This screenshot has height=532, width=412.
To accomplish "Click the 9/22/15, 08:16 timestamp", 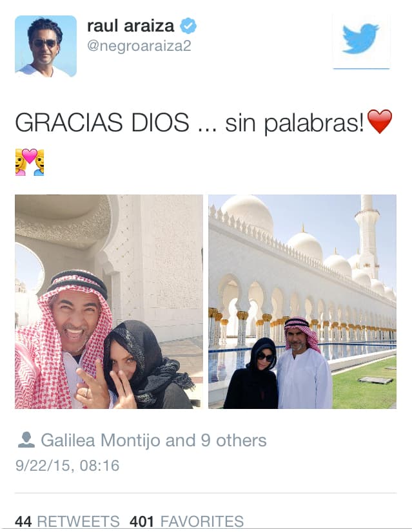I will [67, 465].
